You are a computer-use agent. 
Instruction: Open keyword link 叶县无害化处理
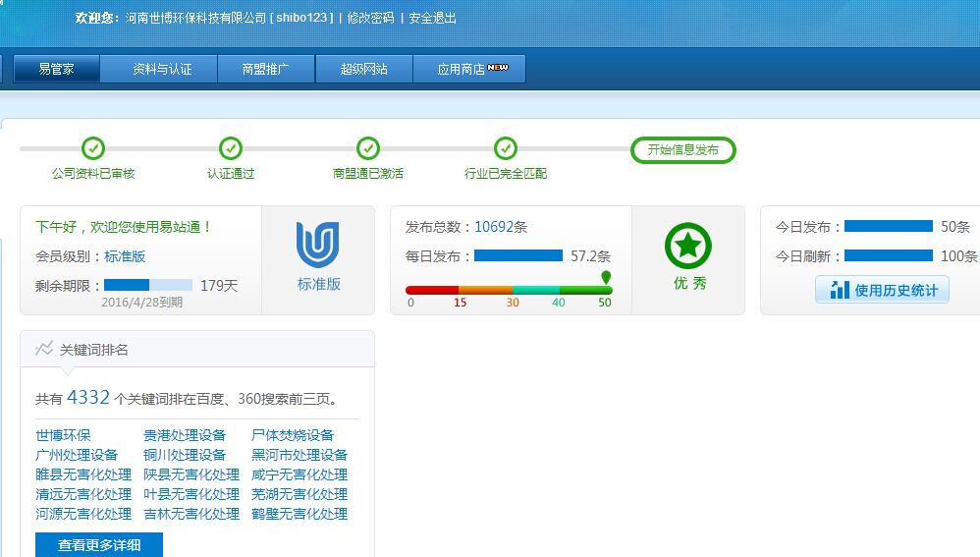(191, 494)
